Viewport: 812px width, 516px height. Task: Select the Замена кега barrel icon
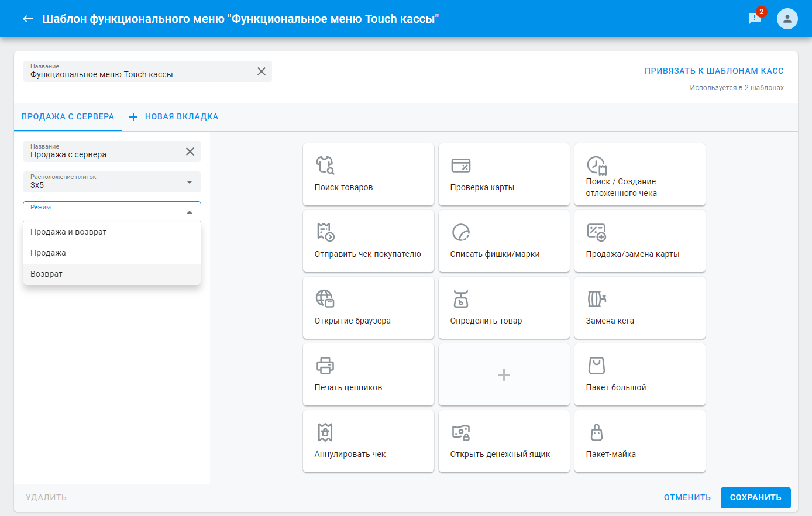596,299
